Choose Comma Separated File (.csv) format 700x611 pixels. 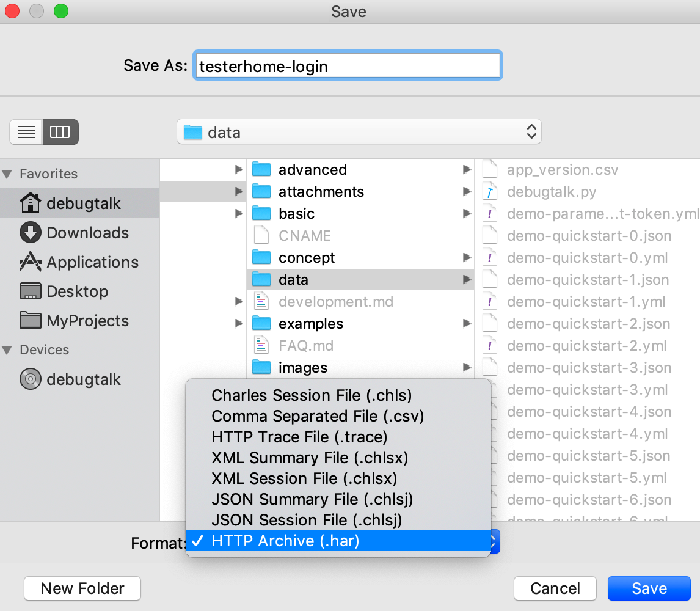tap(318, 416)
